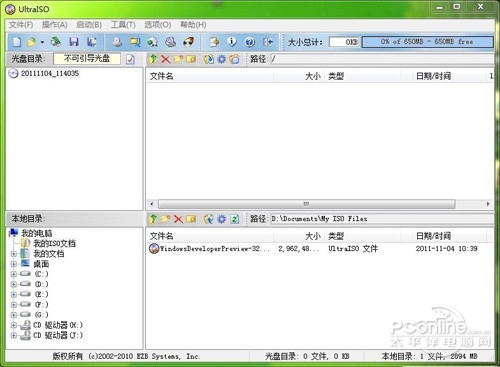Expand the 桌面 tree node
Screen dimensions: 500x367
coord(14,264)
